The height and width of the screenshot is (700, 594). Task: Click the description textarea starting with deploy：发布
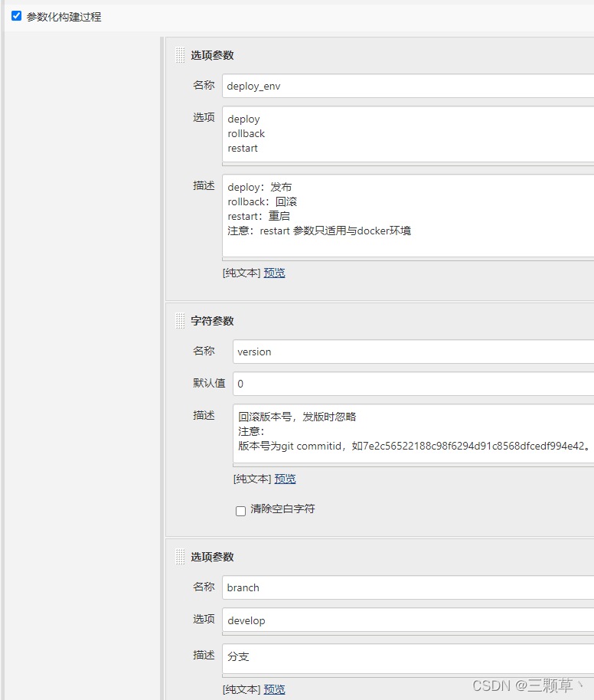[x=408, y=216]
